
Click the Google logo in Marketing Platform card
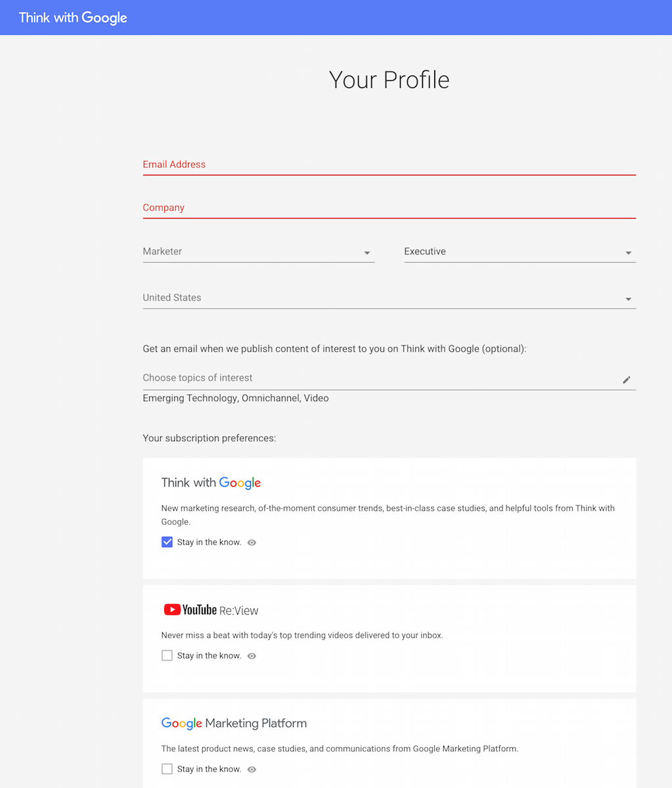click(182, 724)
